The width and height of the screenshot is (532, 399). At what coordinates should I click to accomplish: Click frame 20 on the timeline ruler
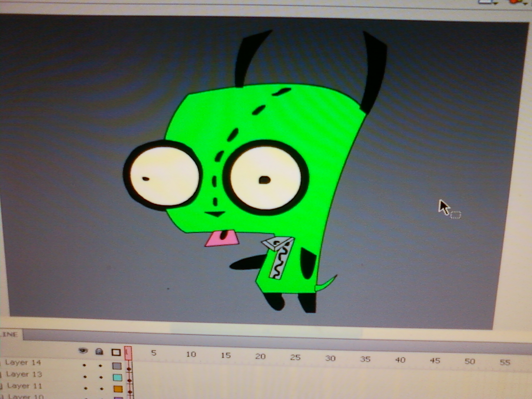coord(260,356)
